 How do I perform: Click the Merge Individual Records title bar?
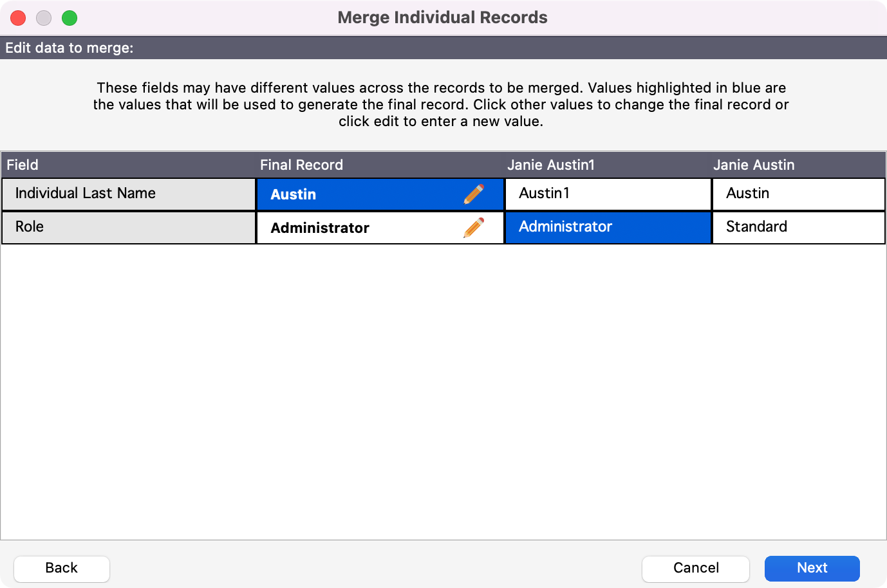tap(442, 18)
